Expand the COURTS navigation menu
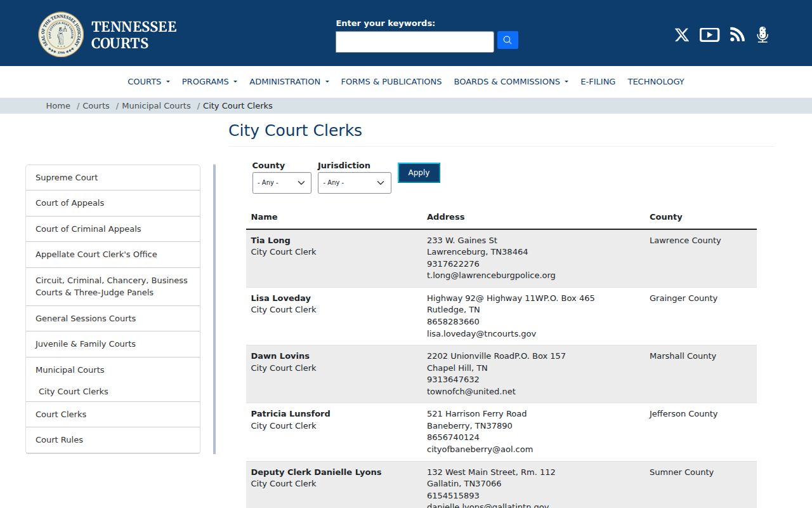The width and height of the screenshot is (812, 508). coord(148,81)
